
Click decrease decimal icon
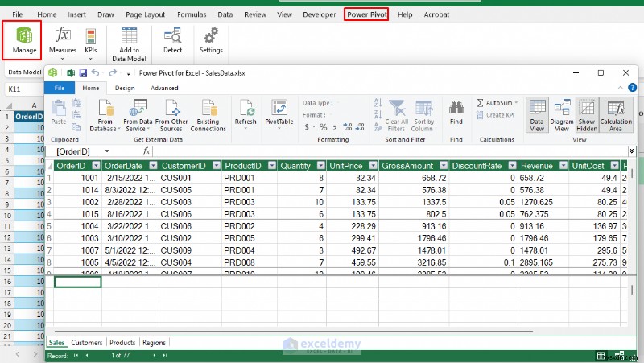coord(360,127)
